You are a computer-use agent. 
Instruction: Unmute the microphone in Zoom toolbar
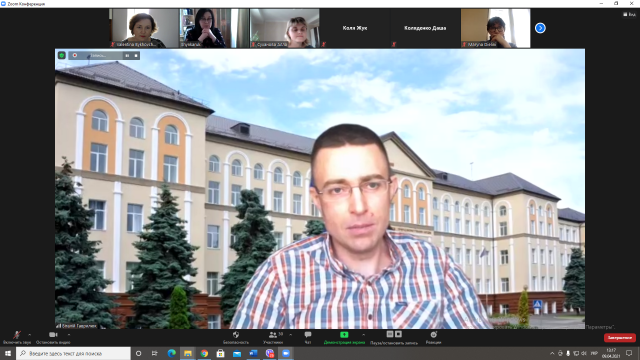click(16, 337)
